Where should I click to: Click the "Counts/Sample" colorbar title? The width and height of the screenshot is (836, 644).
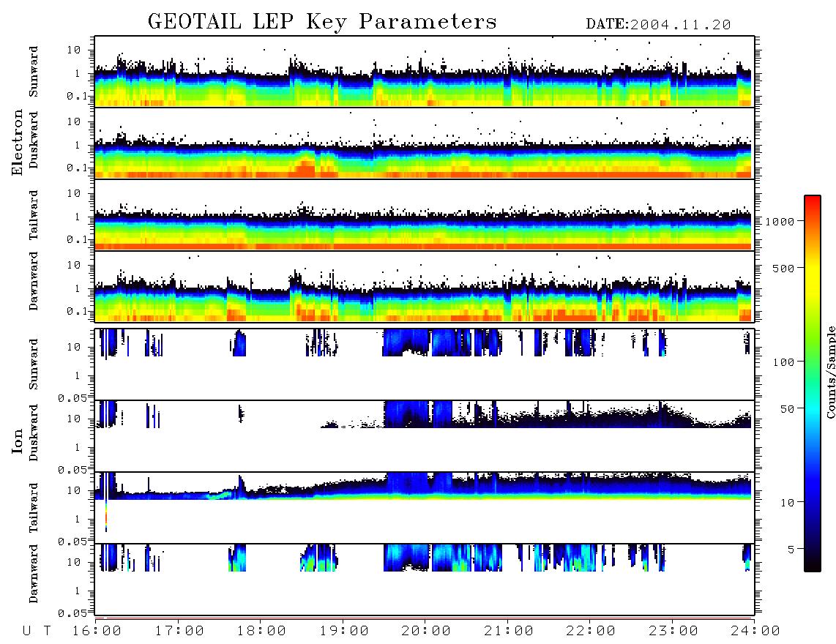(x=830, y=372)
